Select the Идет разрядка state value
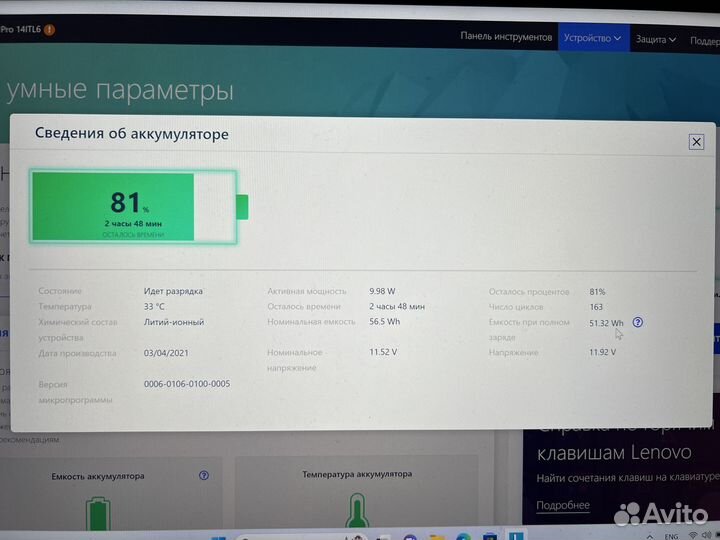The width and height of the screenshot is (720, 540). [173, 291]
